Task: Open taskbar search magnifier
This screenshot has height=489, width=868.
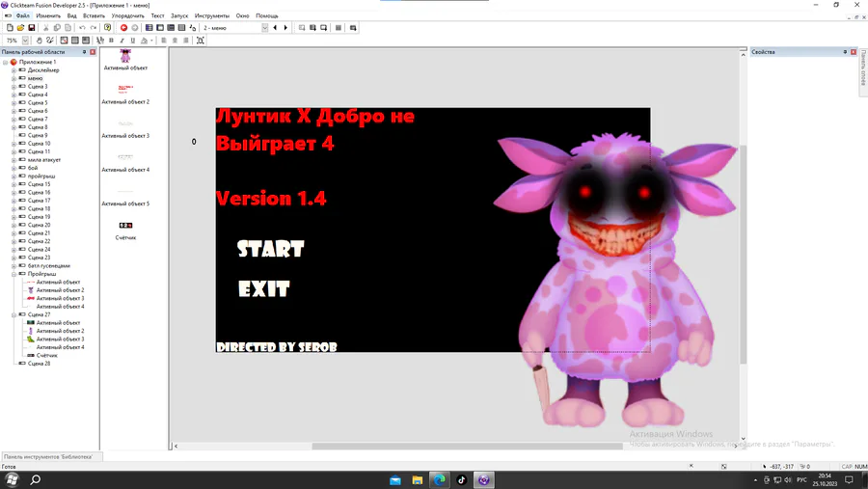Action: pos(36,480)
